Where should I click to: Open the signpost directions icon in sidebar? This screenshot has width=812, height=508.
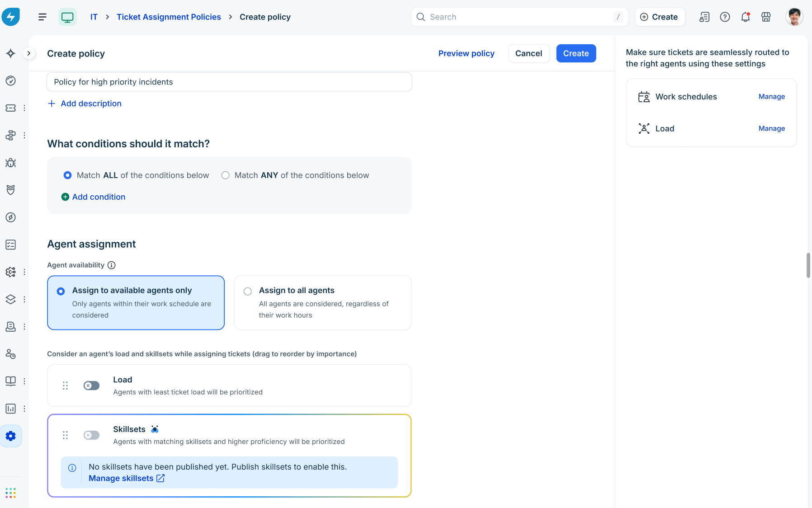click(x=11, y=135)
